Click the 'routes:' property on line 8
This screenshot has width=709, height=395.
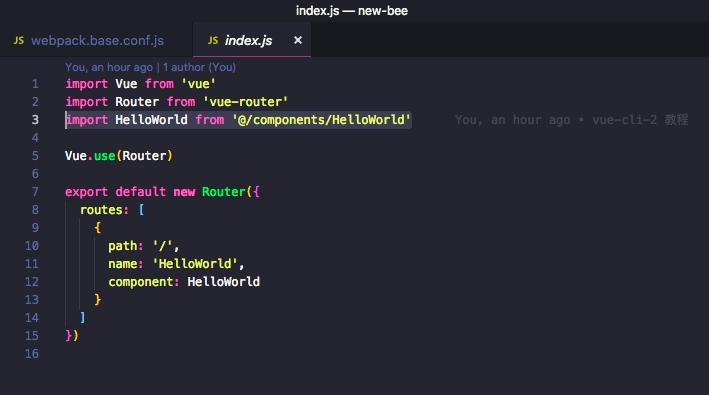tap(104, 210)
